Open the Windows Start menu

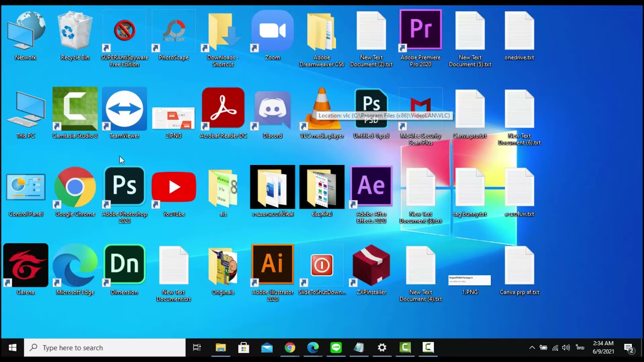(x=12, y=347)
